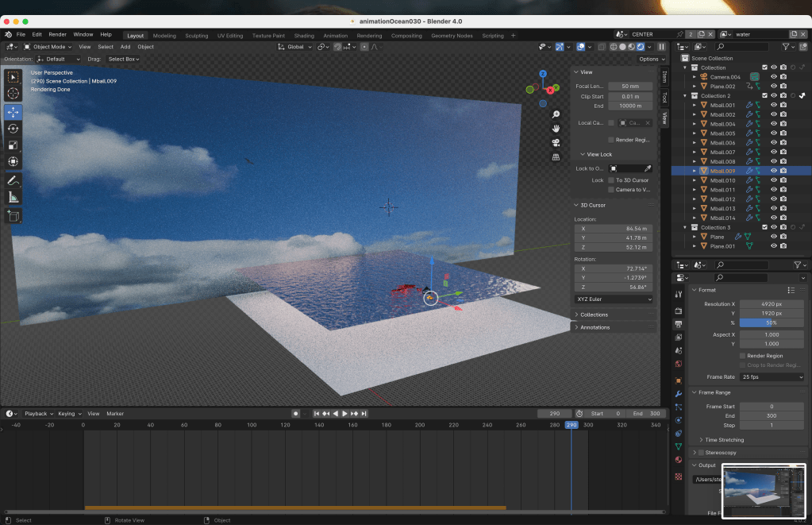Toggle camera view using the camera gizmo icon

(556, 142)
